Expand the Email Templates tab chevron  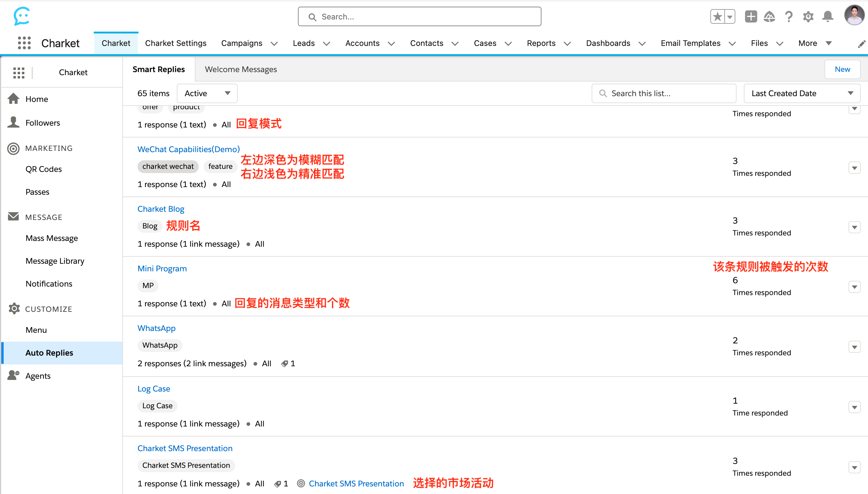(x=732, y=44)
